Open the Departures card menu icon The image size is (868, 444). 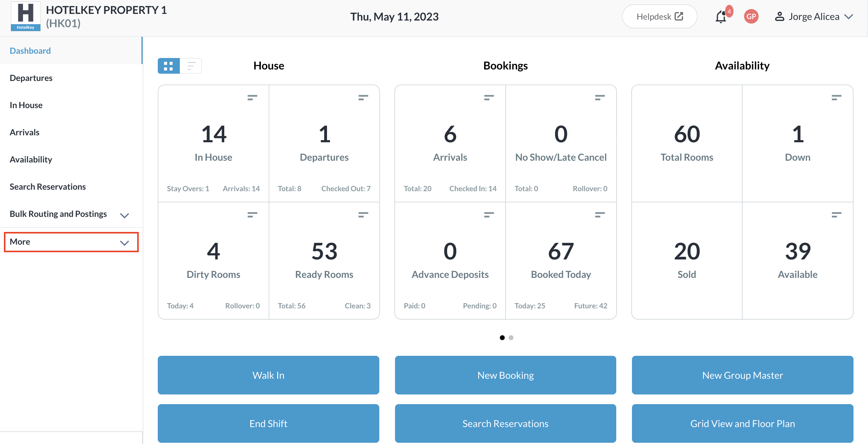363,98
